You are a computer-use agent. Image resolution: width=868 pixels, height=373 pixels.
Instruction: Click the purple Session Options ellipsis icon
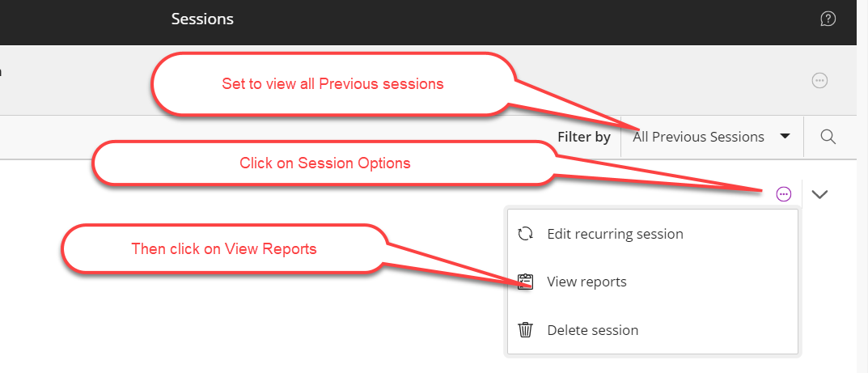coord(784,194)
